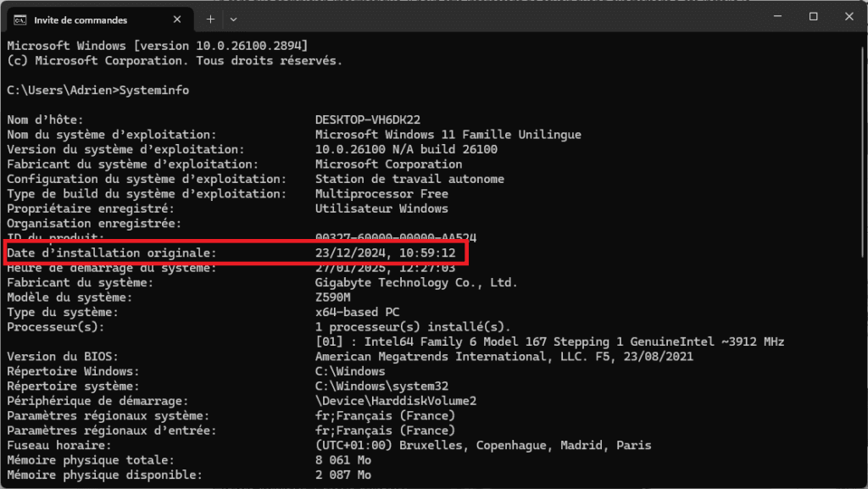Click 'Gigabyte Technology Co., Ltd.' value

coord(416,283)
